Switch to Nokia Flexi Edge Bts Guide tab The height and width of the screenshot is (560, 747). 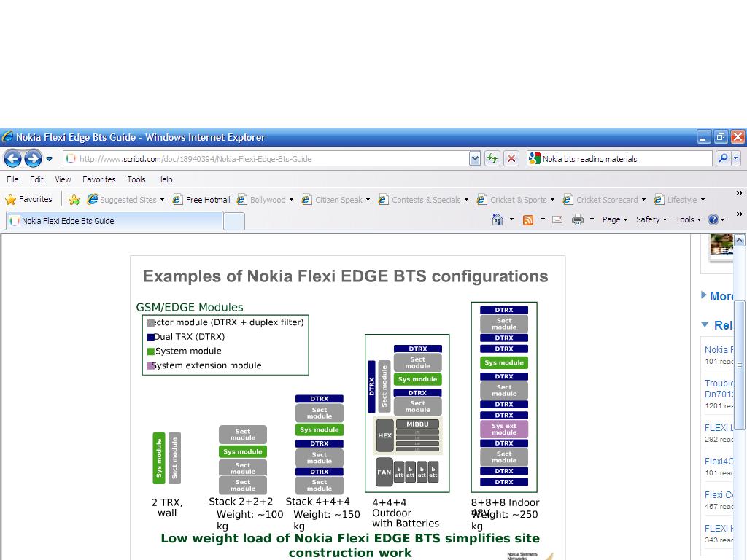point(67,221)
